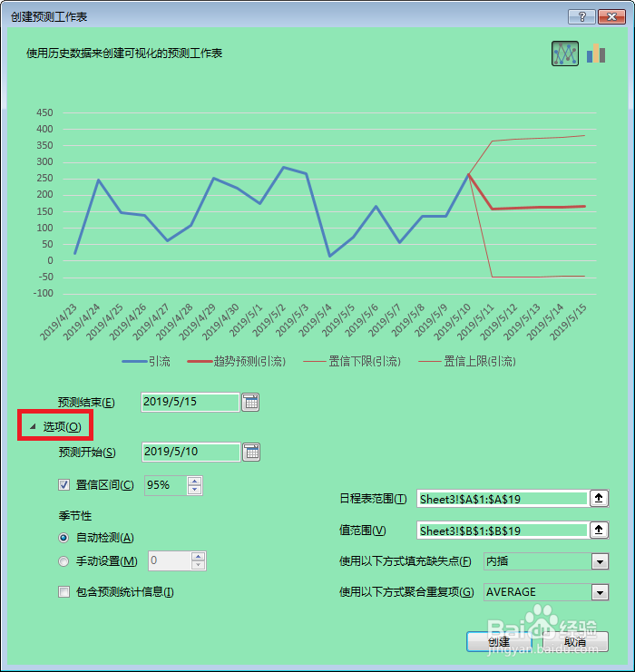Click the 置信下限(引流) legend entry
Viewport: 635px width, 672px height.
[x=353, y=361]
